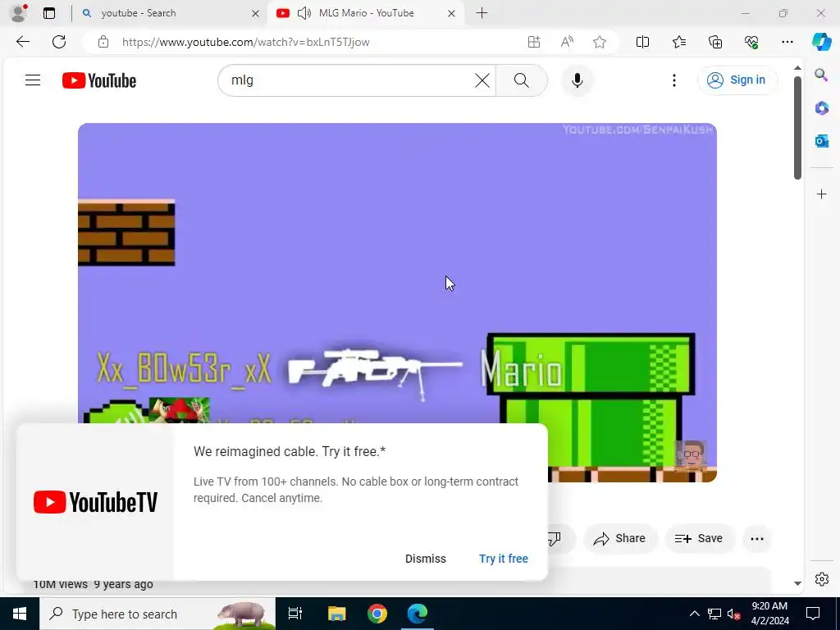The image size is (840, 630).
Task: Click the taskbar search box
Action: coord(157,614)
